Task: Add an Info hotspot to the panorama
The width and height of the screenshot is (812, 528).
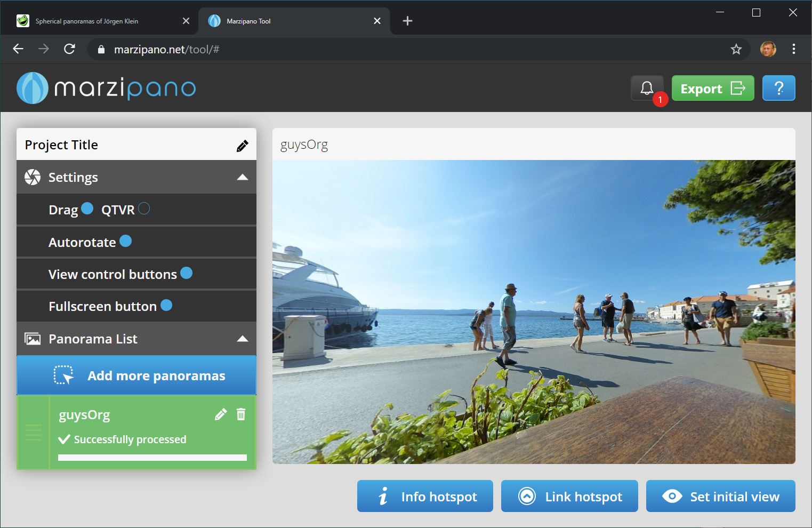Action: coord(425,496)
